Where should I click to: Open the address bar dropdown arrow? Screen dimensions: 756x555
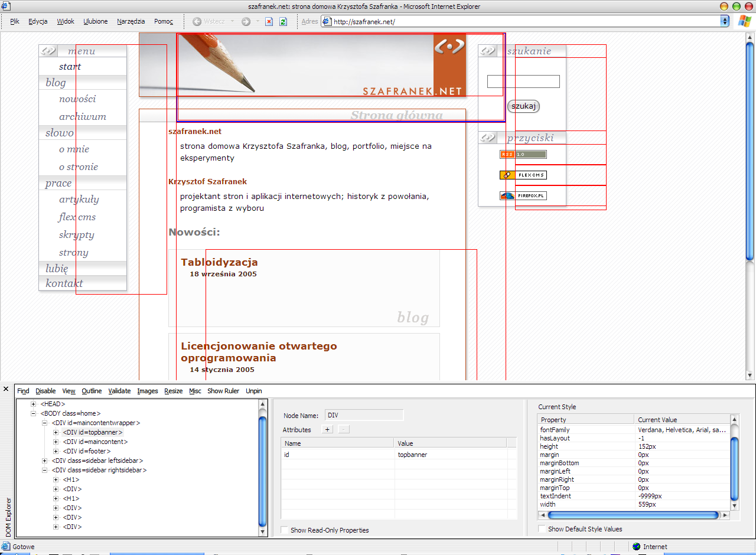(725, 21)
